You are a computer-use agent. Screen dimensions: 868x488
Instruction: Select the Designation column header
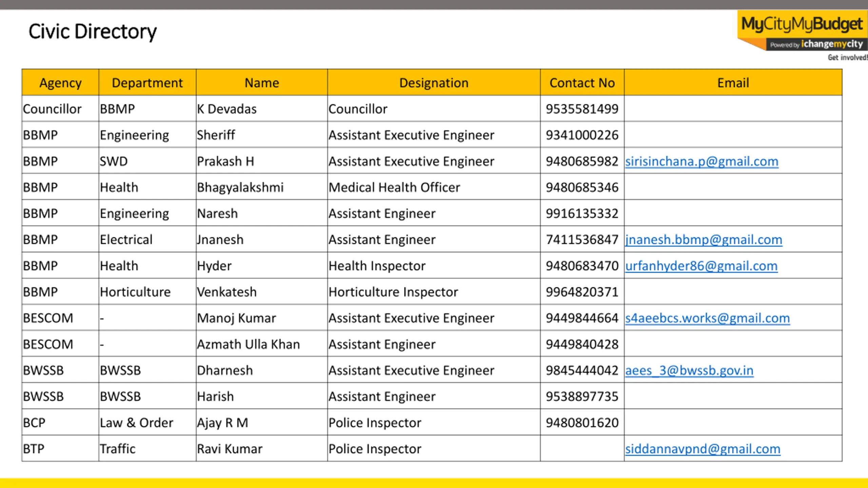pos(434,82)
